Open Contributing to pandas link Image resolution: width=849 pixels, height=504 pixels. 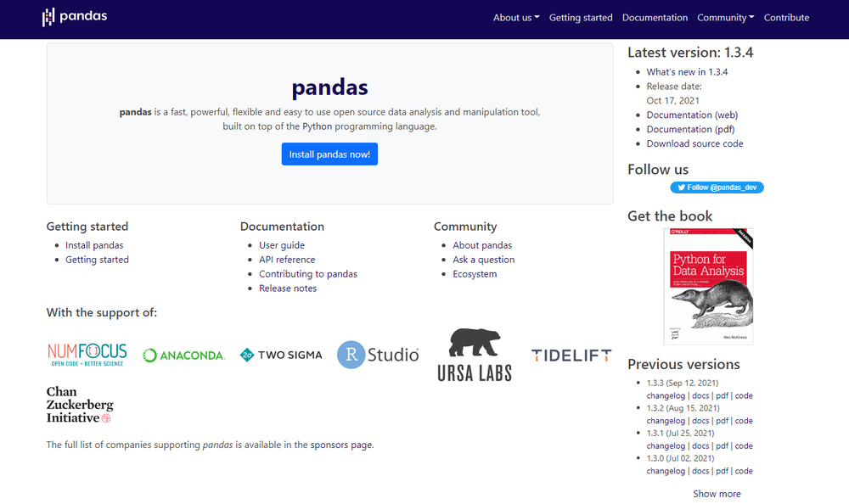coord(308,274)
